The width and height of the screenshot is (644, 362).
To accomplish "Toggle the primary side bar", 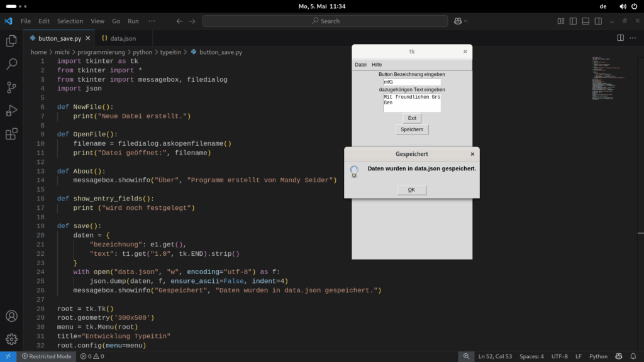I will (x=573, y=21).
